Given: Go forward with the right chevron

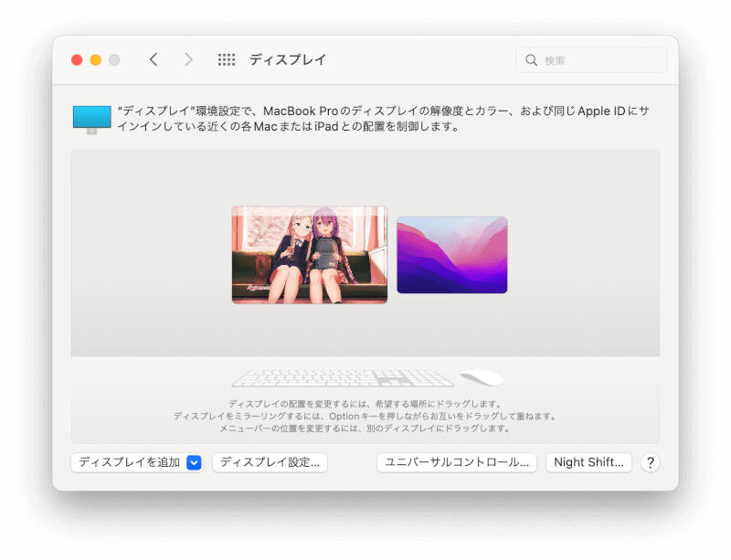Looking at the screenshot, I should 188,59.
